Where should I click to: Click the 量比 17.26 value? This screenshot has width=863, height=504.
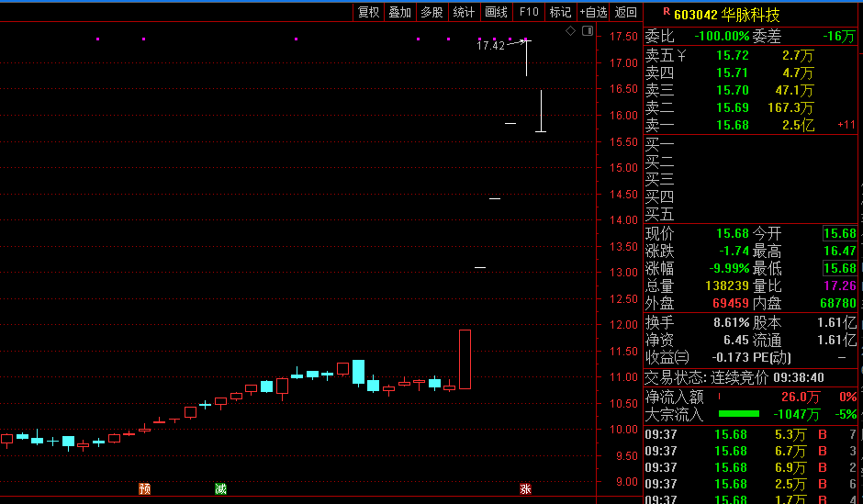point(840,286)
